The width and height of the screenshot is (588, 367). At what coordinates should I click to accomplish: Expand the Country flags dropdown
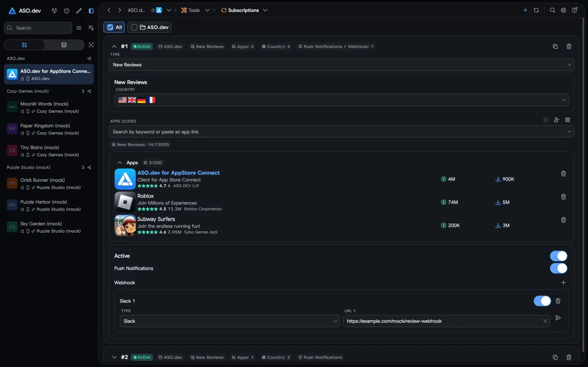(x=341, y=100)
